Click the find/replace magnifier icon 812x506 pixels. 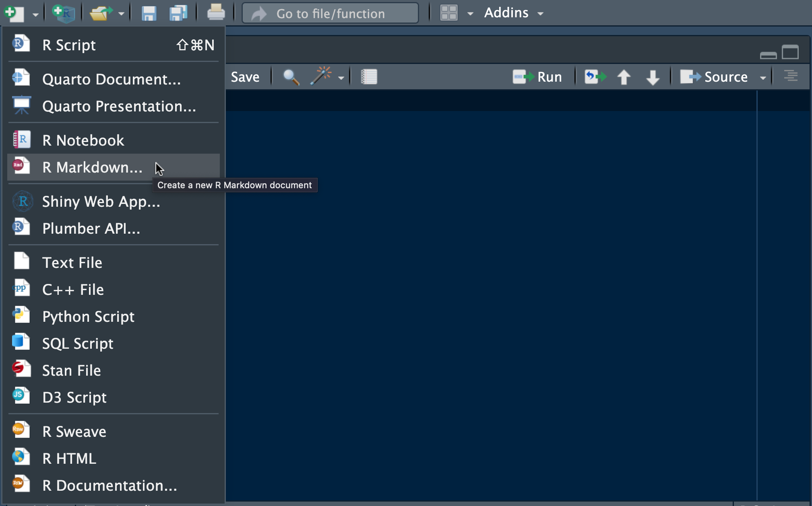[291, 77]
